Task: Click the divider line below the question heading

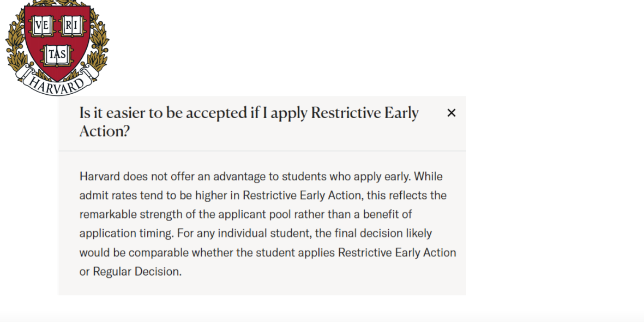Action: (x=262, y=151)
